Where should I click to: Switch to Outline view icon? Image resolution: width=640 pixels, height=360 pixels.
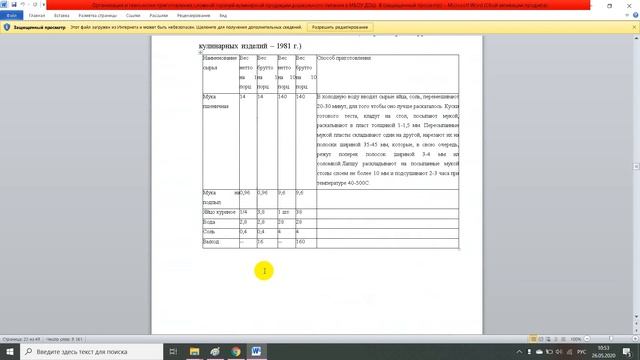[x=556, y=339]
